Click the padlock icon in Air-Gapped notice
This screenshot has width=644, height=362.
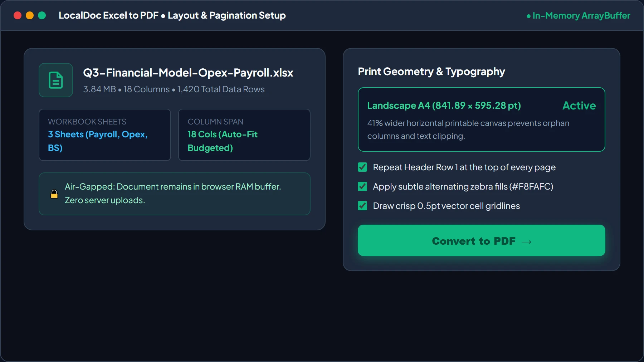[x=54, y=194]
